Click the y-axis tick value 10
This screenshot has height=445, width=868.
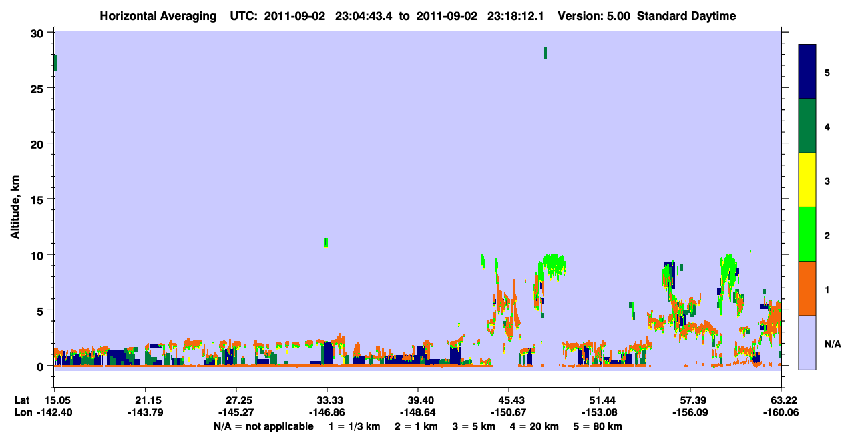click(x=39, y=255)
